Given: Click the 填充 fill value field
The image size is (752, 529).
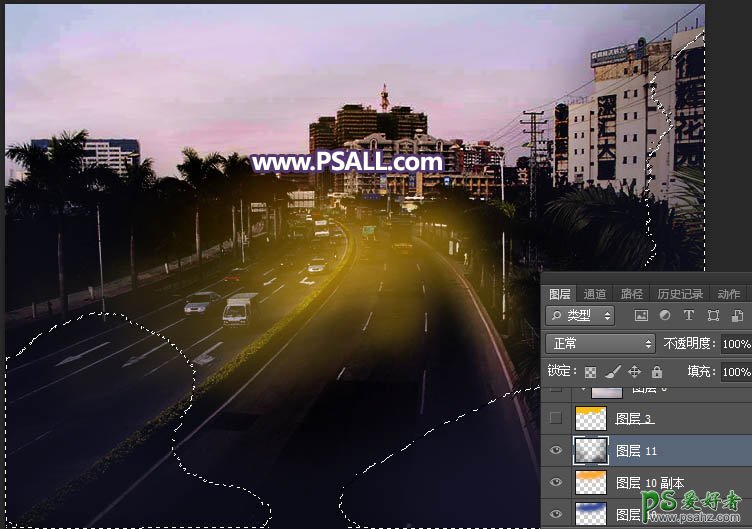Looking at the screenshot, I should point(735,371).
